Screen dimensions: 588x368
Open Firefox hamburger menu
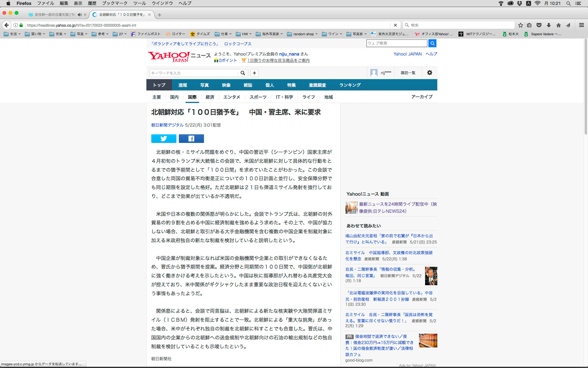581,25
